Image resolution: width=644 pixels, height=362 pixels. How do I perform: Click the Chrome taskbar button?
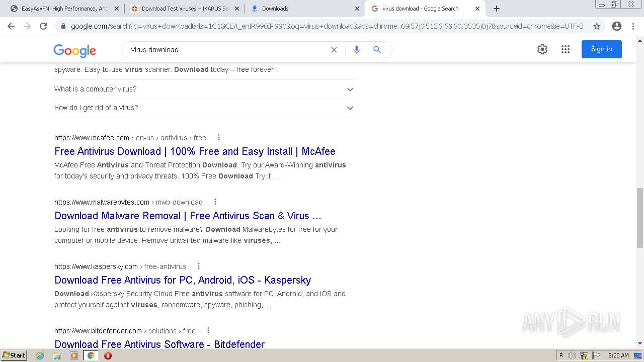click(x=91, y=355)
